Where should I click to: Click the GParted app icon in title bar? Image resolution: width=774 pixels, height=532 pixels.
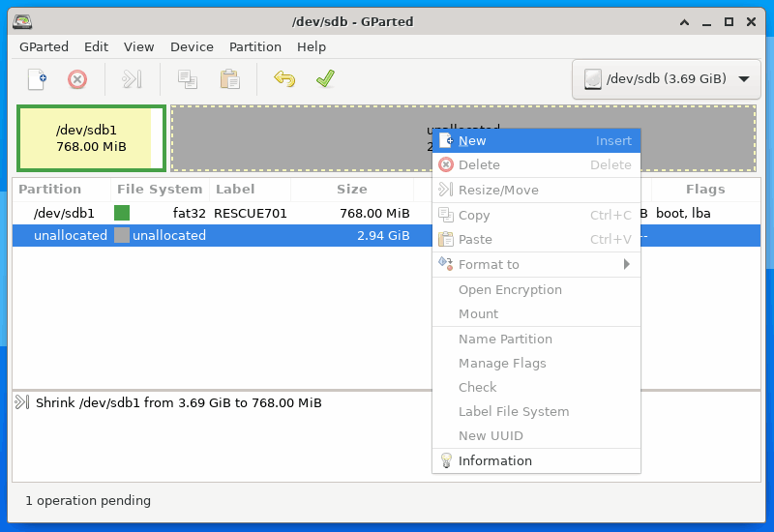click(22, 21)
